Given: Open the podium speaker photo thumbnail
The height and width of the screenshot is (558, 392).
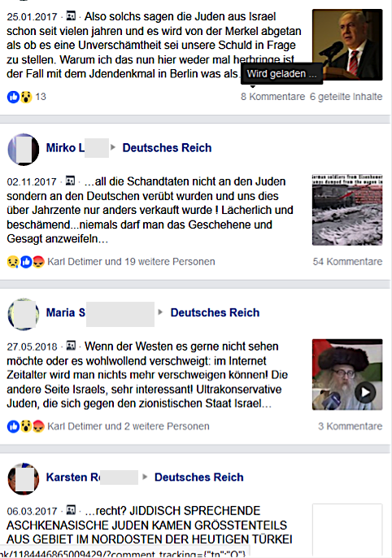Looking at the screenshot, I should coord(347,45).
